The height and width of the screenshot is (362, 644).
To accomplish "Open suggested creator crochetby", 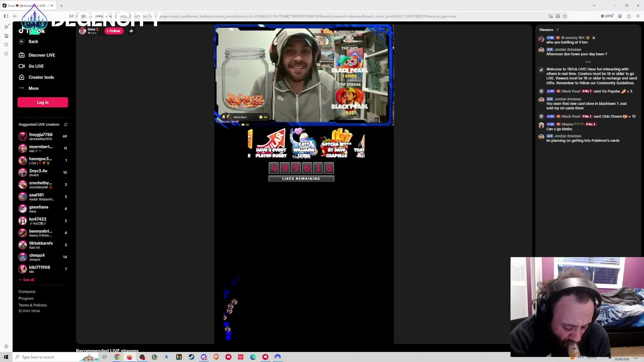I will coord(43,185).
